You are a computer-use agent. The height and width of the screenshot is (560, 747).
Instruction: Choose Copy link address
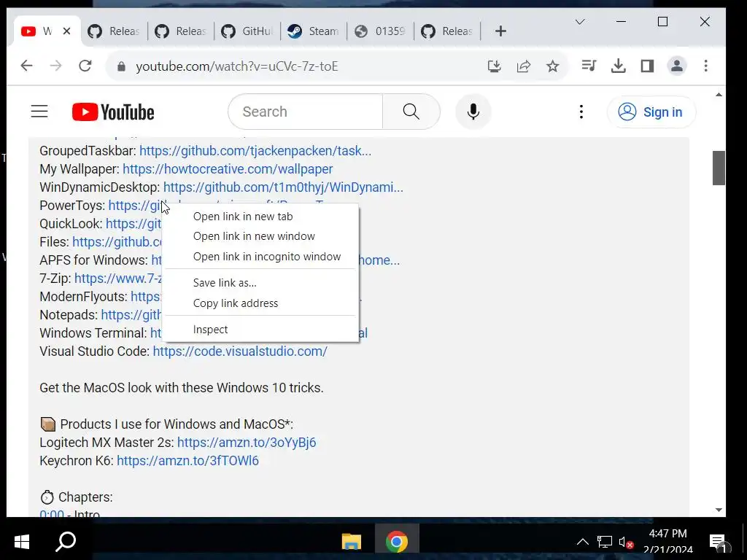260,303
